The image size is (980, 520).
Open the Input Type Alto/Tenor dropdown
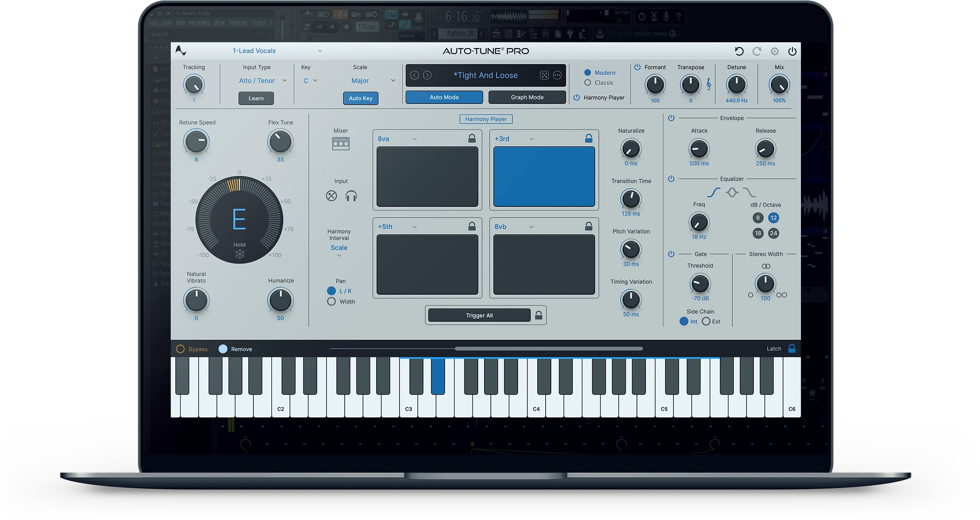pyautogui.click(x=262, y=80)
